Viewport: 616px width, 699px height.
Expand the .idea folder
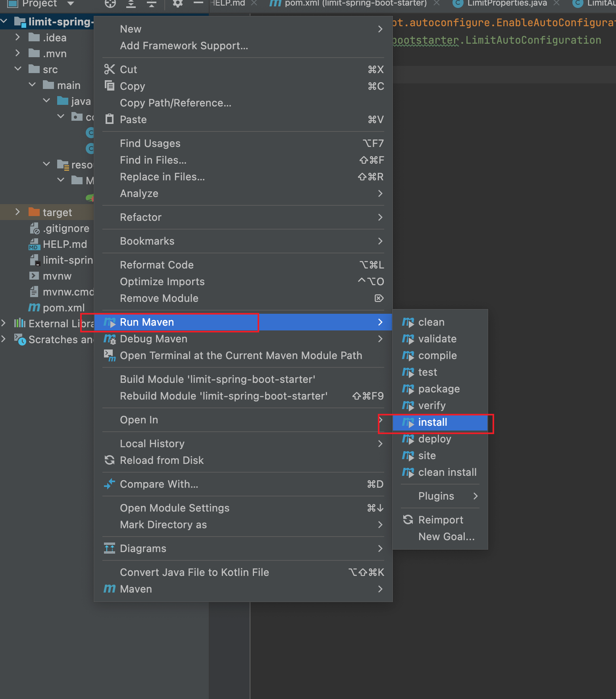pyautogui.click(x=17, y=37)
